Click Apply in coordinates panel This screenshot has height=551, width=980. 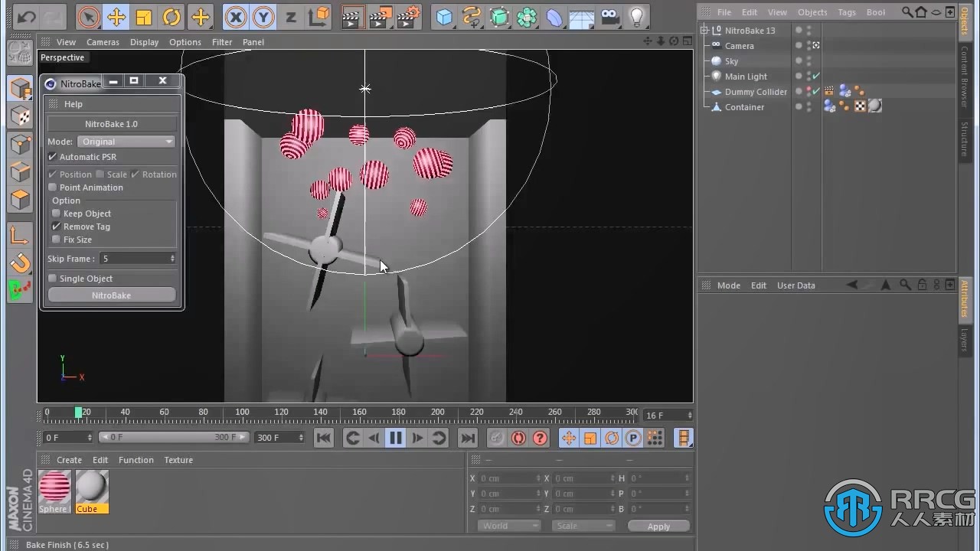(x=658, y=527)
